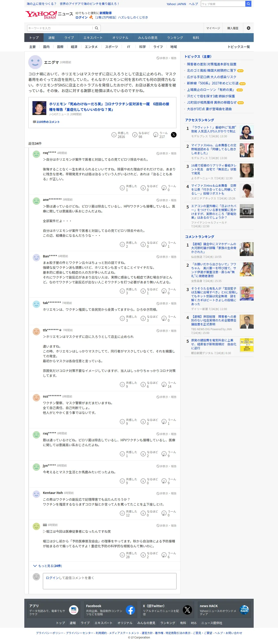Click comment bubble 2105件のコメント
Screen dimensions: 278x644
[x=46, y=122]
